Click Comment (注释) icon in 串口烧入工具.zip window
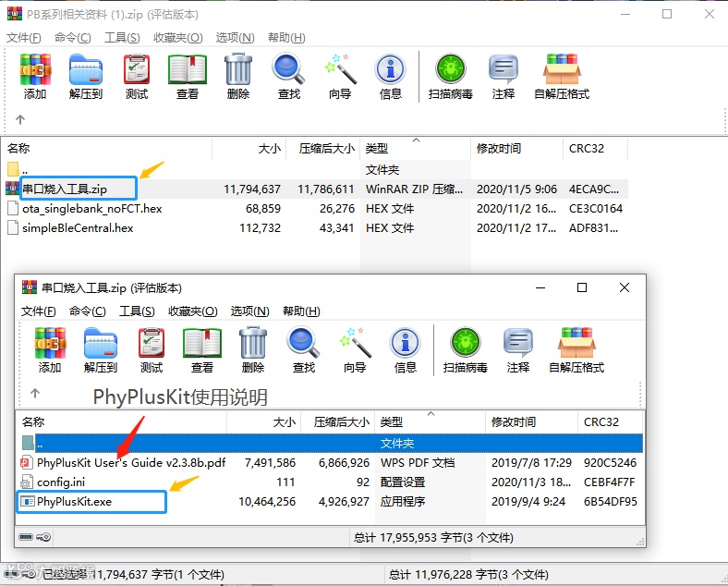Screen dimensions: 728x586 coord(518,350)
